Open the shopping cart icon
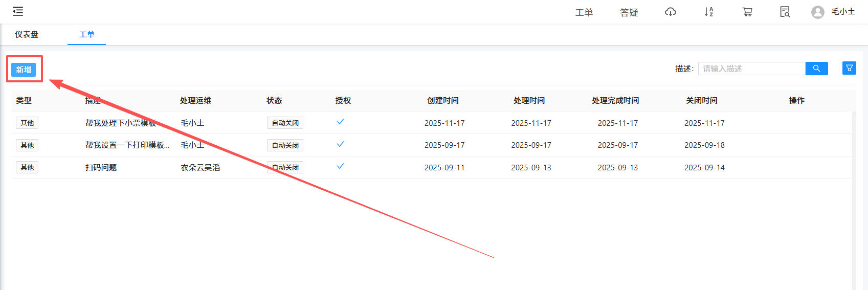This screenshot has width=868, height=290. (747, 12)
